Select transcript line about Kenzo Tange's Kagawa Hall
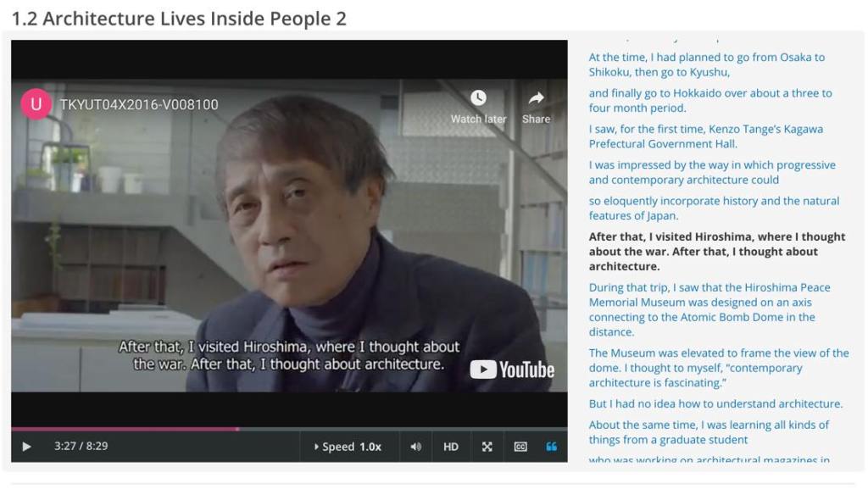 (706, 136)
